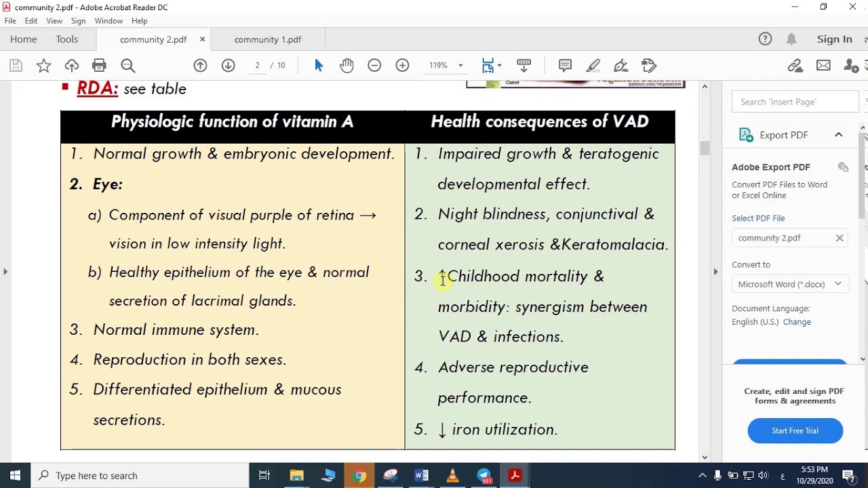Click the Print file icon
The image size is (868, 488).
[x=99, y=66]
